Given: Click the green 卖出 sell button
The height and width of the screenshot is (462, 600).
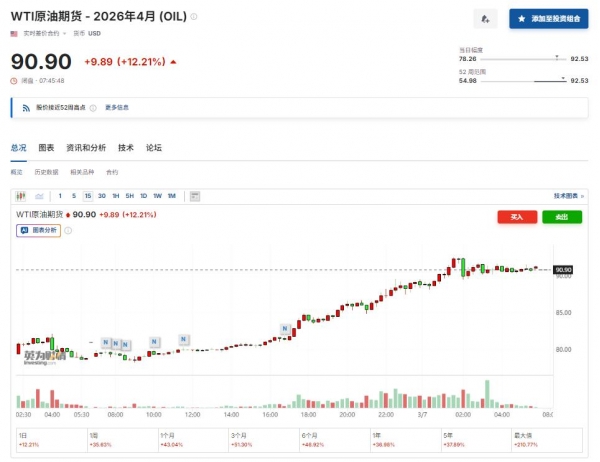Looking at the screenshot, I should pos(562,216).
